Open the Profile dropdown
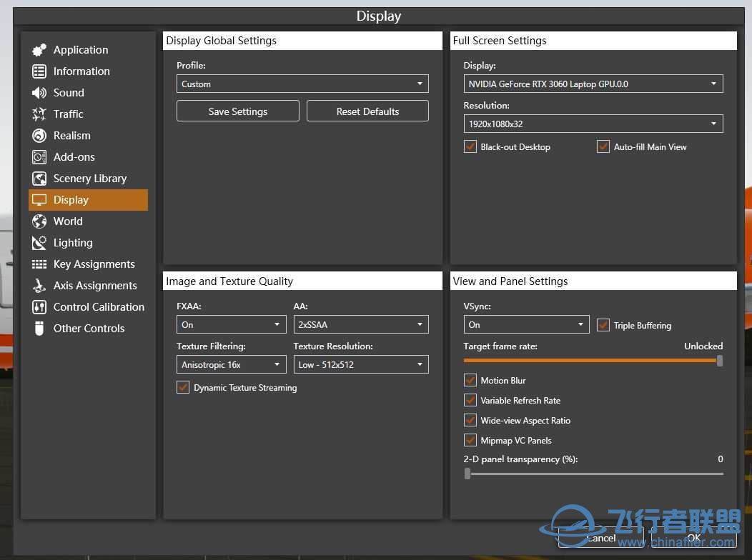The image size is (752, 560). 302,84
